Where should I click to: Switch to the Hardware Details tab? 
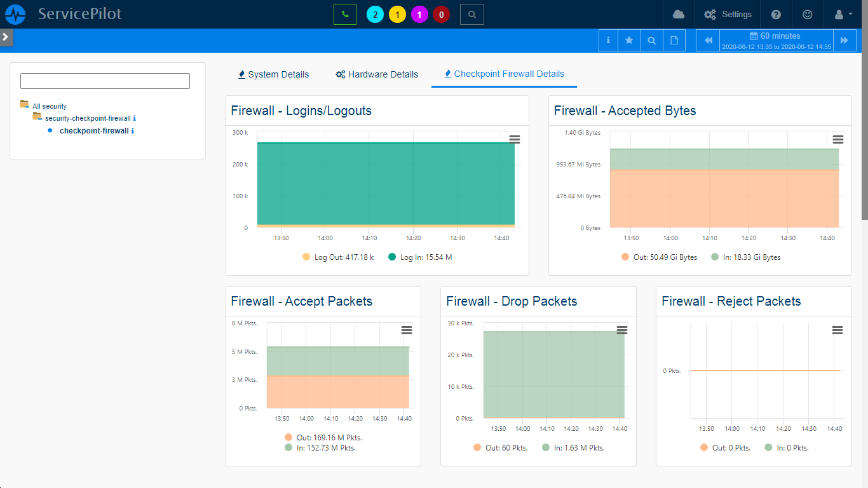click(x=377, y=74)
